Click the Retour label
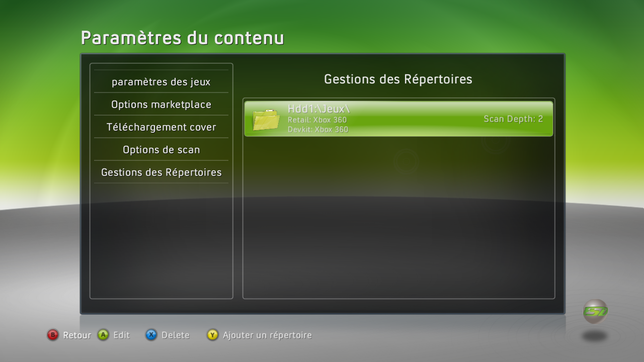This screenshot has width=644, height=362. coord(77,335)
